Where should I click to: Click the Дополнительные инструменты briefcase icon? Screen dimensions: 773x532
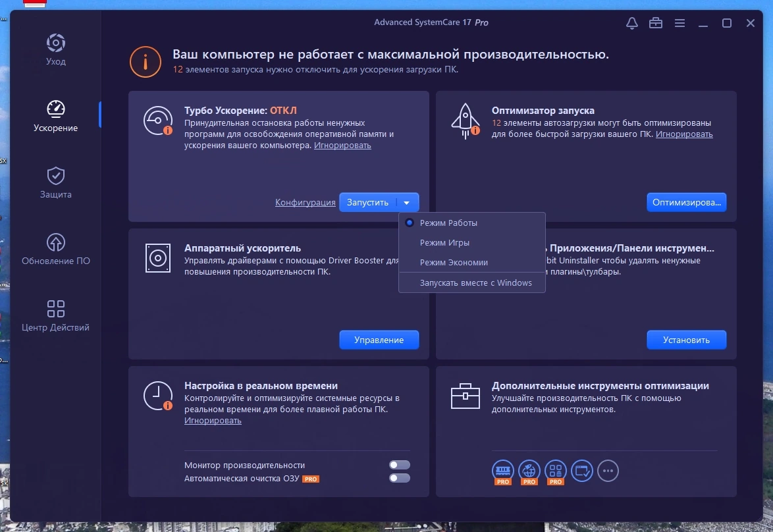[466, 396]
